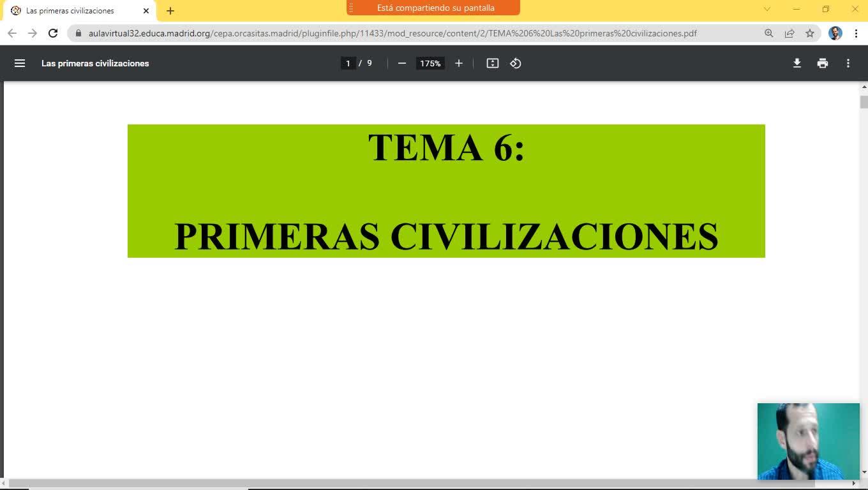Download the PDF file
This screenshot has width=868, height=490.
click(797, 63)
